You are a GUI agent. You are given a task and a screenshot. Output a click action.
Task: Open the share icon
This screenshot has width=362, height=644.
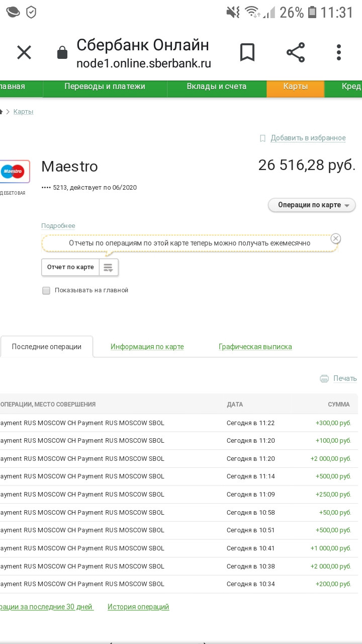pos(296,52)
